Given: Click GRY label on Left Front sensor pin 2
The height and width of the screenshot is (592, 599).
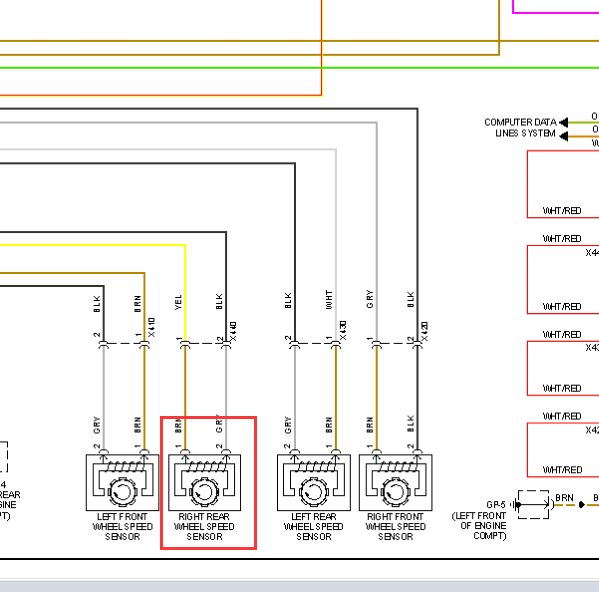Looking at the screenshot, I should click(x=97, y=425).
